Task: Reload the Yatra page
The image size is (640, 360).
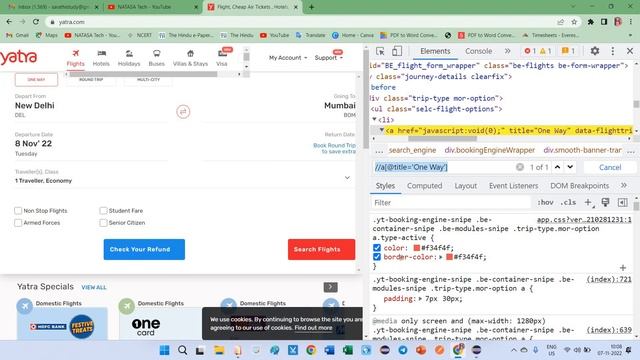Action: click(x=36, y=22)
